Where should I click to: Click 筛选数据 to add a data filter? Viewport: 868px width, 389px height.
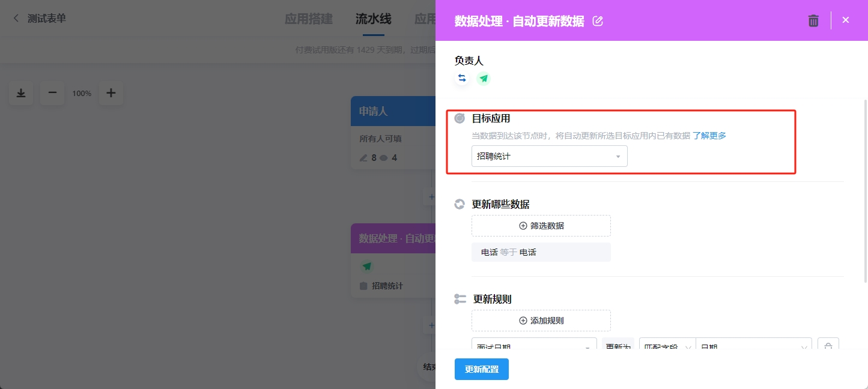(x=541, y=225)
